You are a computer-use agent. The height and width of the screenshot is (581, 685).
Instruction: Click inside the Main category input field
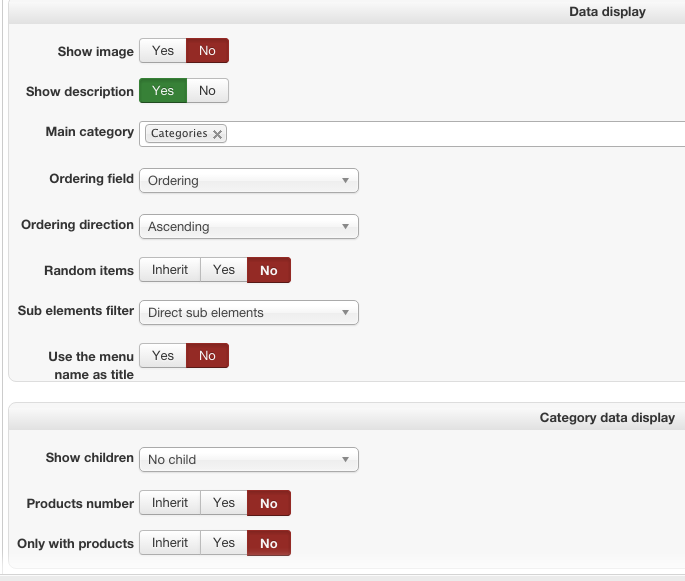[450, 134]
